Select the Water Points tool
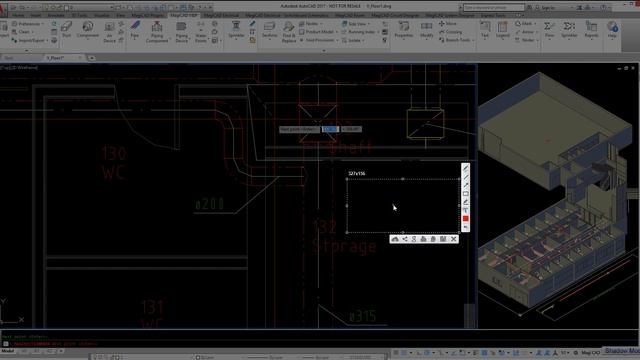 click(200, 31)
